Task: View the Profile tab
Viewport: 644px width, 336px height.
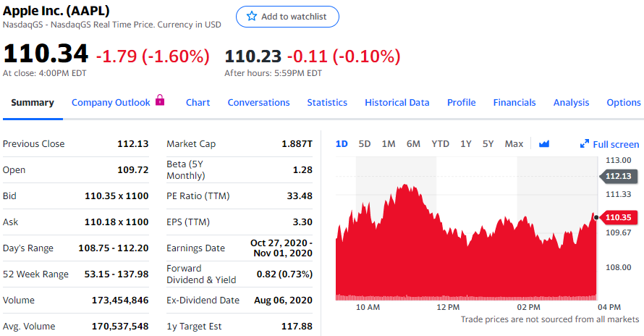Action: click(x=461, y=102)
